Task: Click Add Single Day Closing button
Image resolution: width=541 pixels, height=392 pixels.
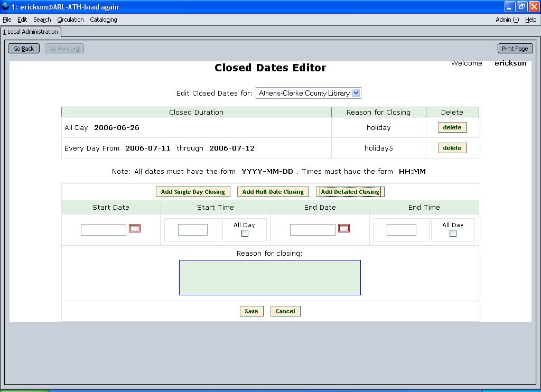Action: pyautogui.click(x=193, y=192)
